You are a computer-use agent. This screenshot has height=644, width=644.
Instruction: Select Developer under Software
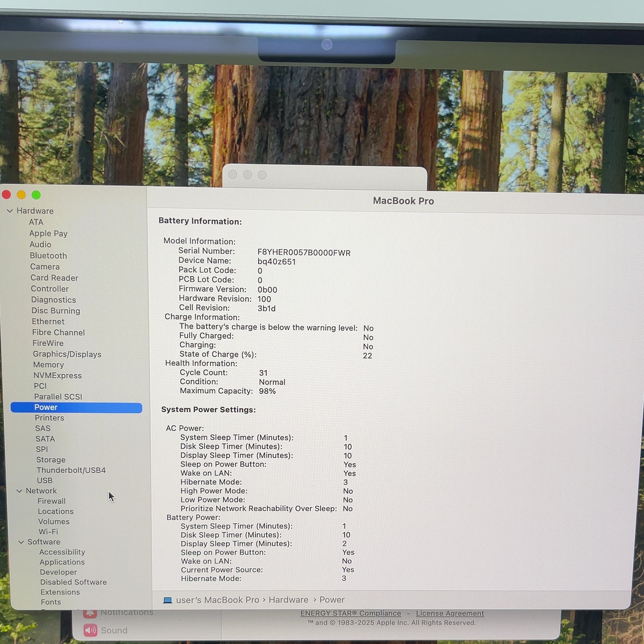coord(58,572)
